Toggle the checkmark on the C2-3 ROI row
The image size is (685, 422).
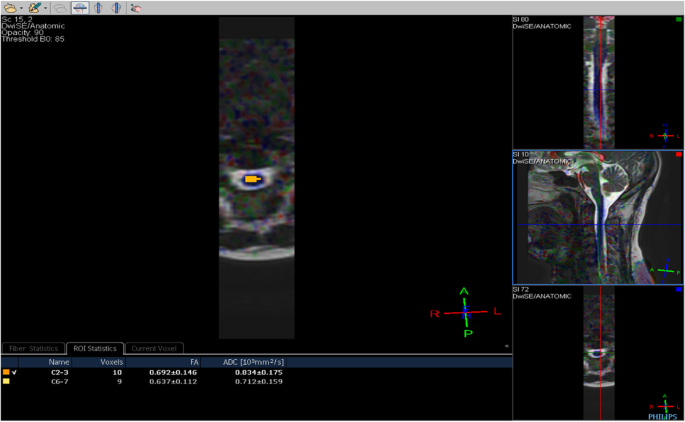[15, 372]
